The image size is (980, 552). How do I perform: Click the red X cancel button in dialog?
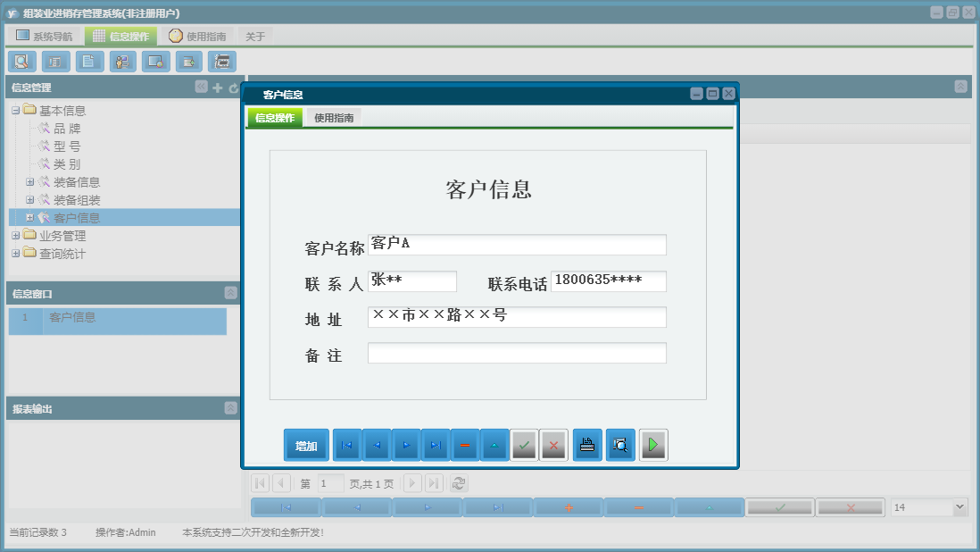point(553,445)
